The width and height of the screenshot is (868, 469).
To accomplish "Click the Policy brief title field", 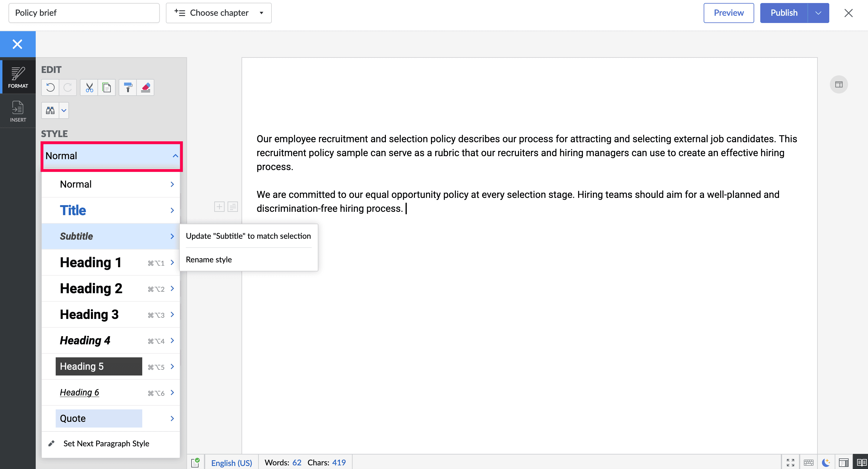I will click(84, 13).
